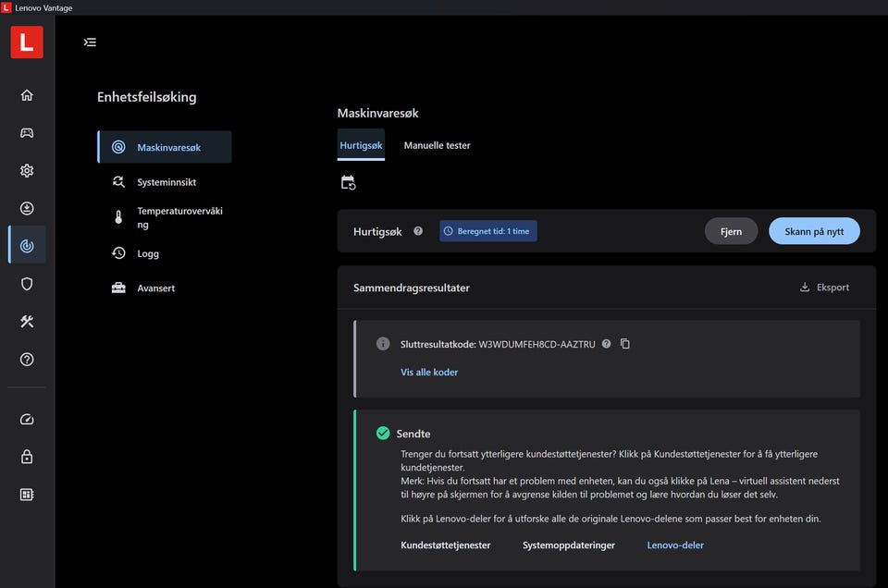Switch to the Hurtigsøk tab
Screen dimensions: 888x588
click(361, 145)
